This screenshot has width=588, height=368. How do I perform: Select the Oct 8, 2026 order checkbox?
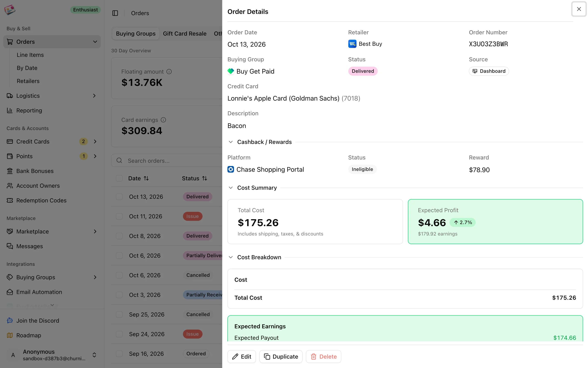pyautogui.click(x=119, y=236)
